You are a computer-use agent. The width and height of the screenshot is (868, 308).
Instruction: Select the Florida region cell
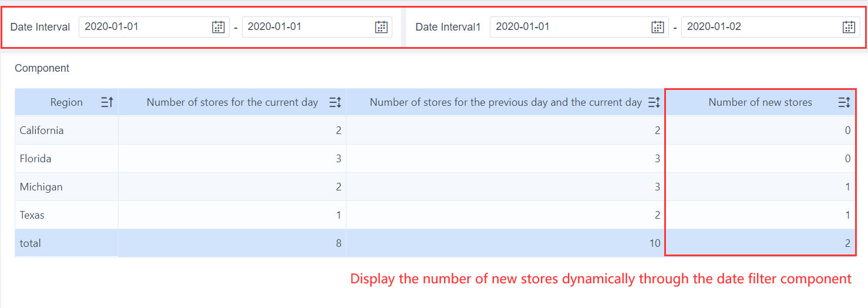point(36,159)
